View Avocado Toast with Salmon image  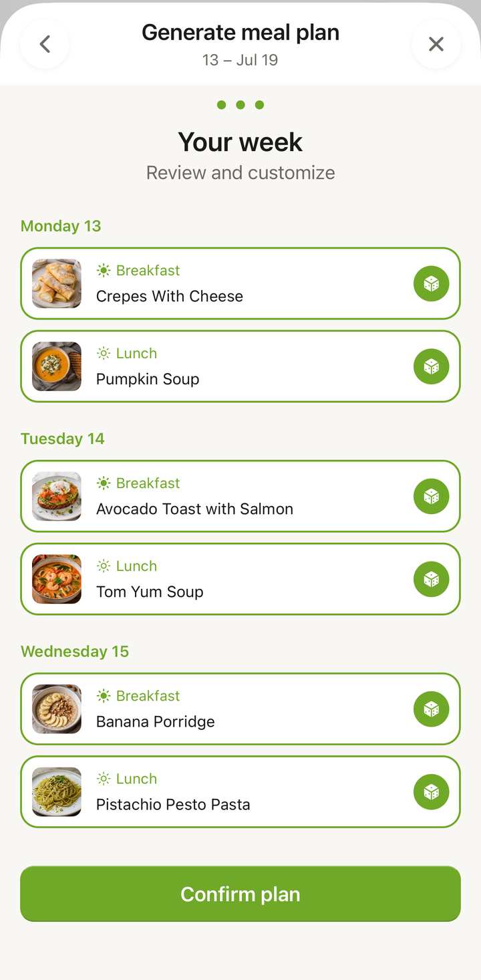click(57, 496)
